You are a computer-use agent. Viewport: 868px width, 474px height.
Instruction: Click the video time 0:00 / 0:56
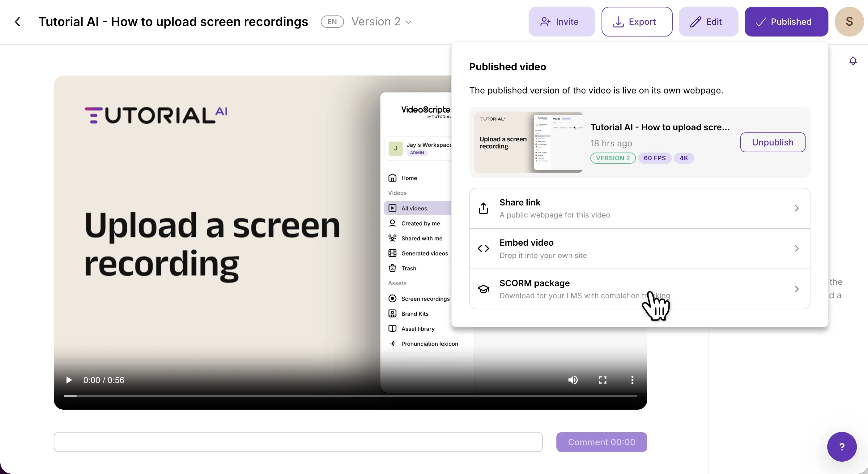(x=104, y=380)
